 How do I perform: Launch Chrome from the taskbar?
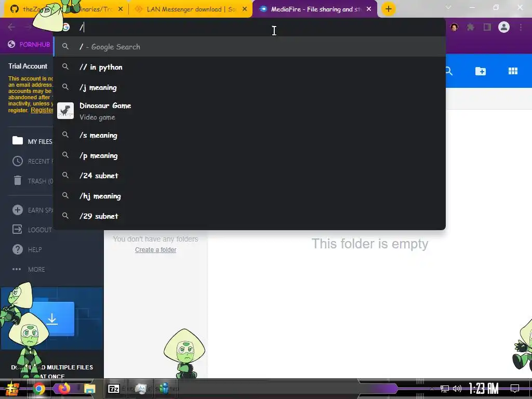(39, 389)
